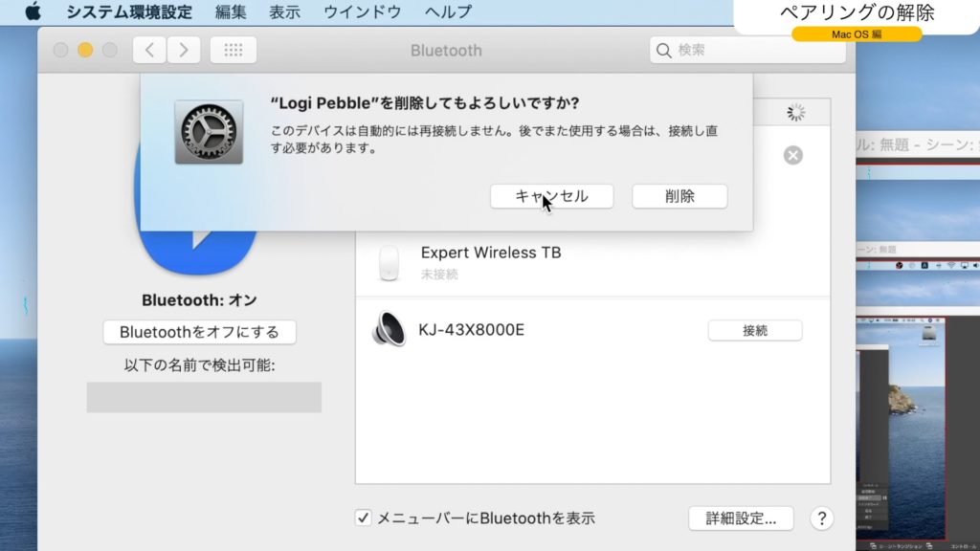Focus the 検索 search field
The image size is (980, 551).
point(747,50)
